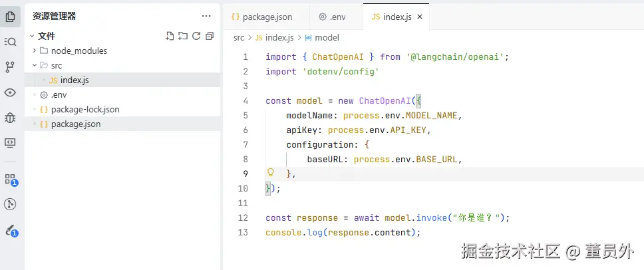Collapse all folders in explorer
Screen dimensions: 644x270
(210, 36)
